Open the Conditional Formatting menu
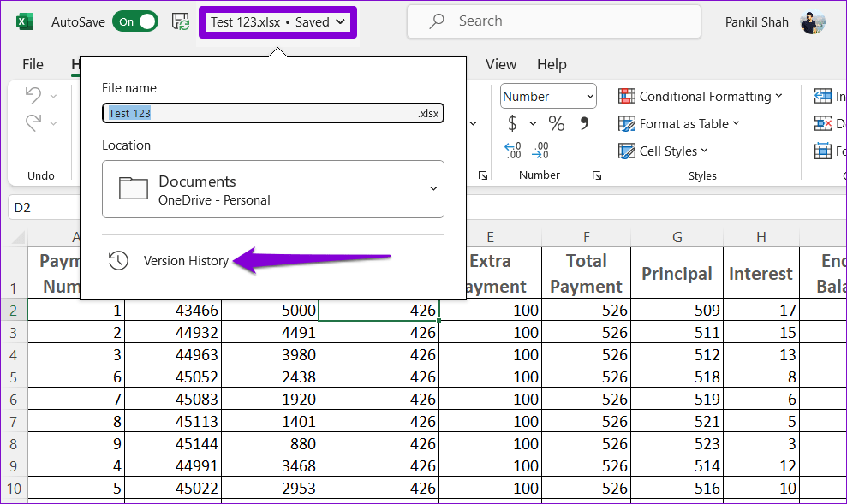Viewport: 847px width, 504px height. pyautogui.click(x=700, y=97)
